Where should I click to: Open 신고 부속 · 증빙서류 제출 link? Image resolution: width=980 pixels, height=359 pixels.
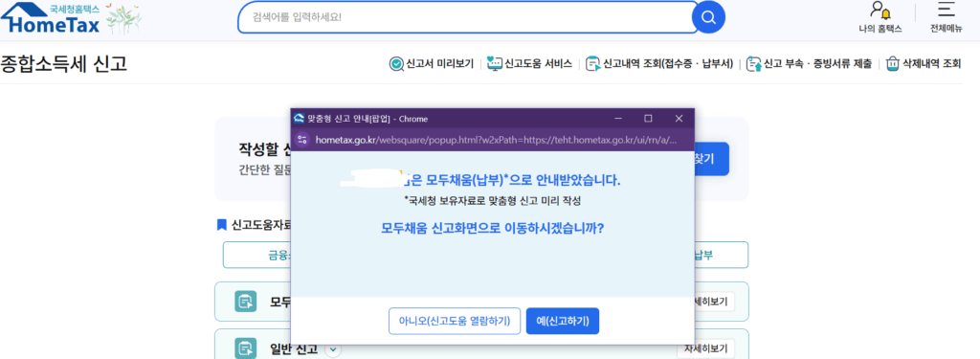point(817,63)
